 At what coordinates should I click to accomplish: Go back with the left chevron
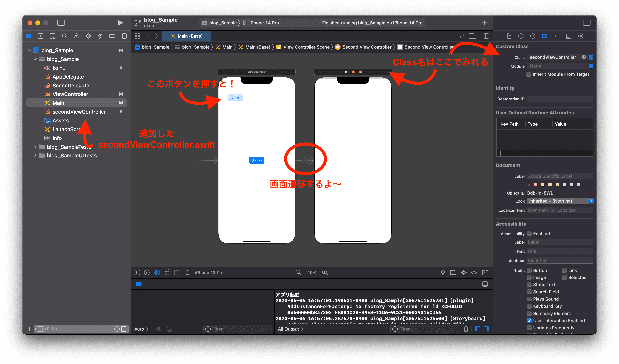point(149,36)
